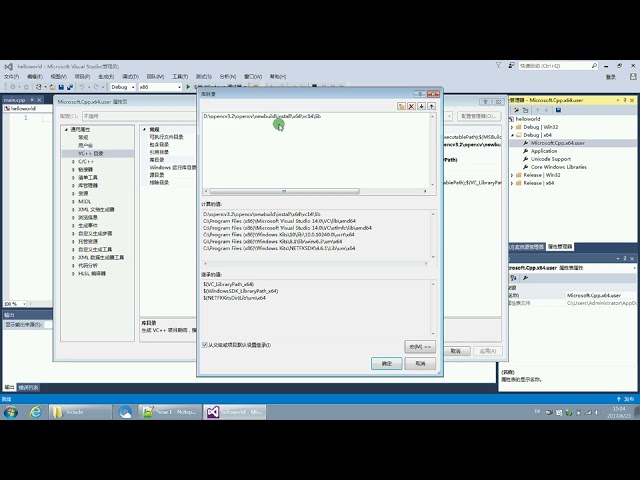
Task: Click 确定 to confirm the library directories
Action: tap(386, 363)
